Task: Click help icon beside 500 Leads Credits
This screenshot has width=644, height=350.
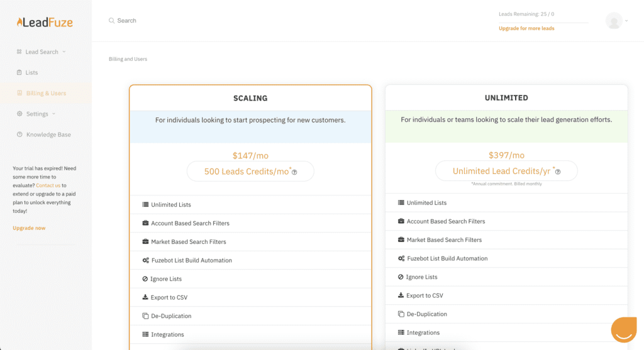Action: click(x=294, y=172)
